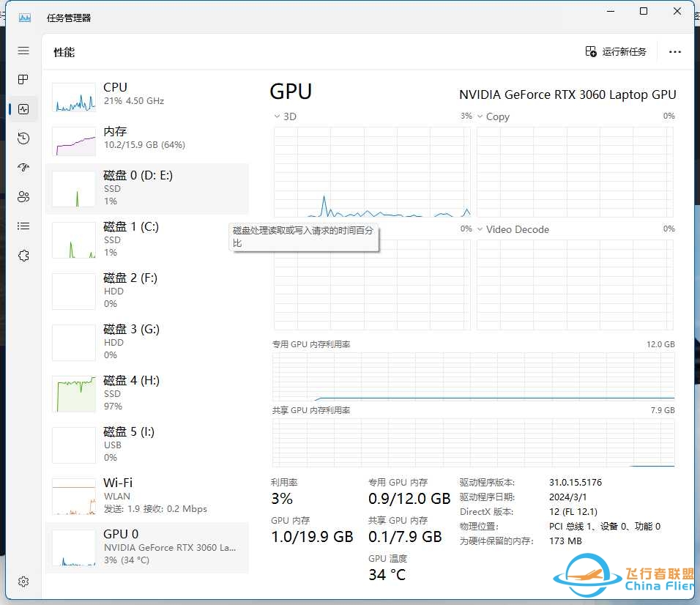The height and width of the screenshot is (605, 700).
Task: Click the CPU usage mini graph thumbnail
Action: coord(74,97)
